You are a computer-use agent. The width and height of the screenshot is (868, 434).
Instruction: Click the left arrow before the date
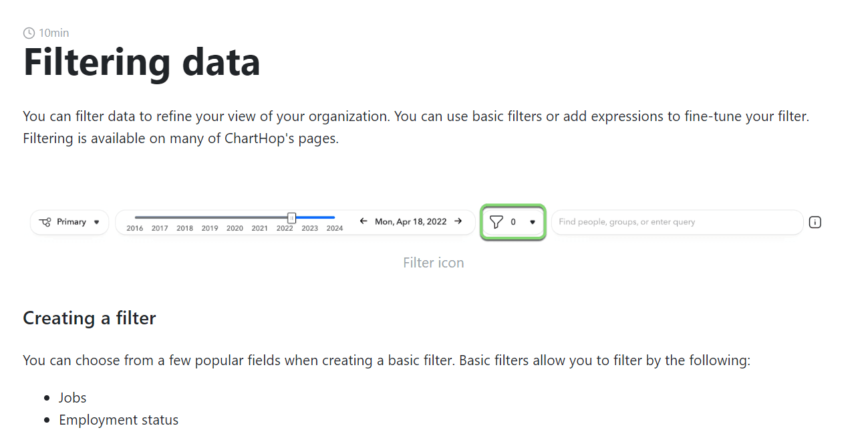pos(364,221)
